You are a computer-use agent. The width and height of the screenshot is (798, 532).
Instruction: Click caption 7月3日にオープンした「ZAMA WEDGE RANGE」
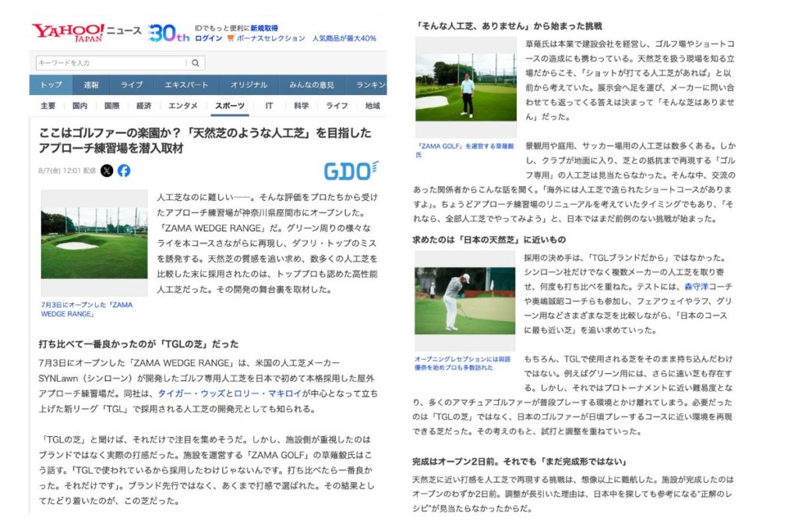(x=87, y=309)
